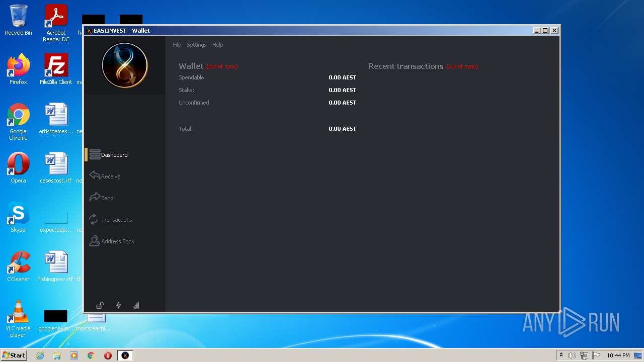The width and height of the screenshot is (644, 362).
Task: Click the network signal bars icon
Action: click(x=136, y=305)
